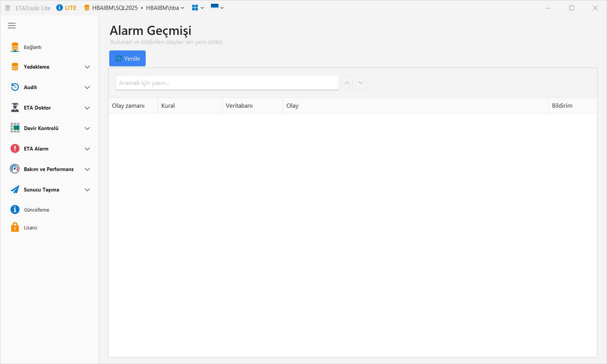Expand the ETA Alarm section chevron
This screenshot has width=607, height=364.
[x=87, y=149]
